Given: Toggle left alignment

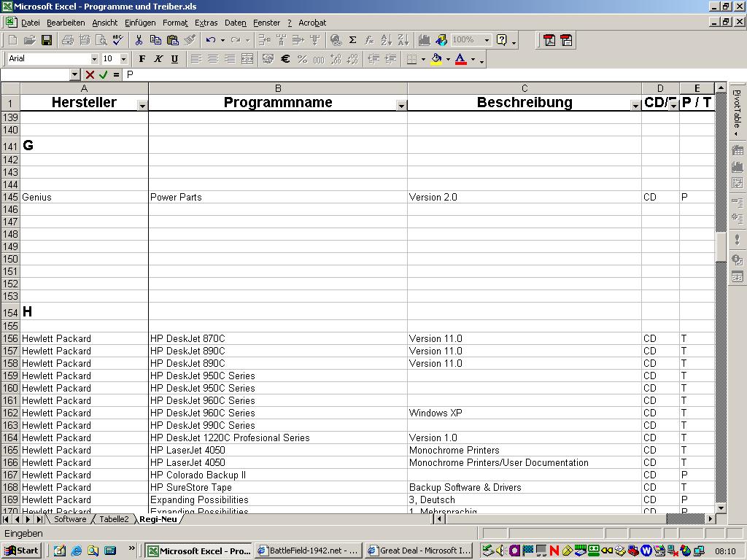Looking at the screenshot, I should pos(196,59).
